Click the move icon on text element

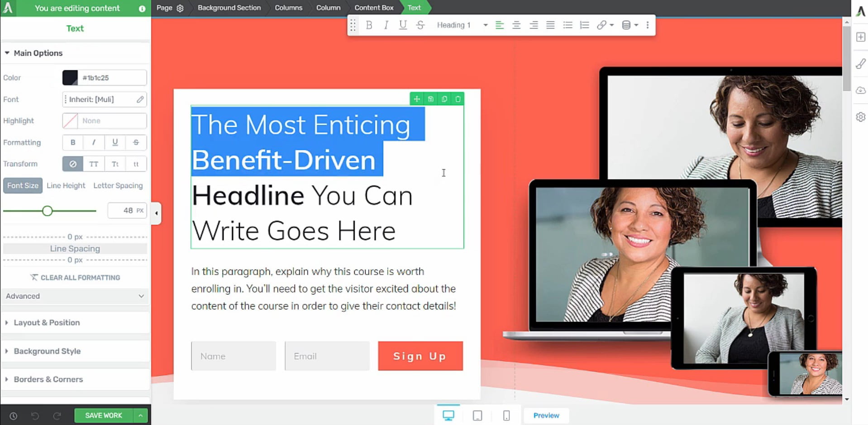(x=417, y=99)
